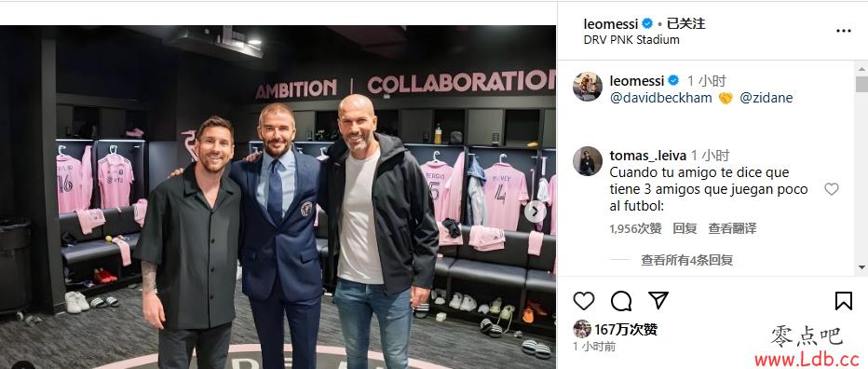Like the post with heart icon
The height and width of the screenshot is (369, 868).
click(583, 301)
